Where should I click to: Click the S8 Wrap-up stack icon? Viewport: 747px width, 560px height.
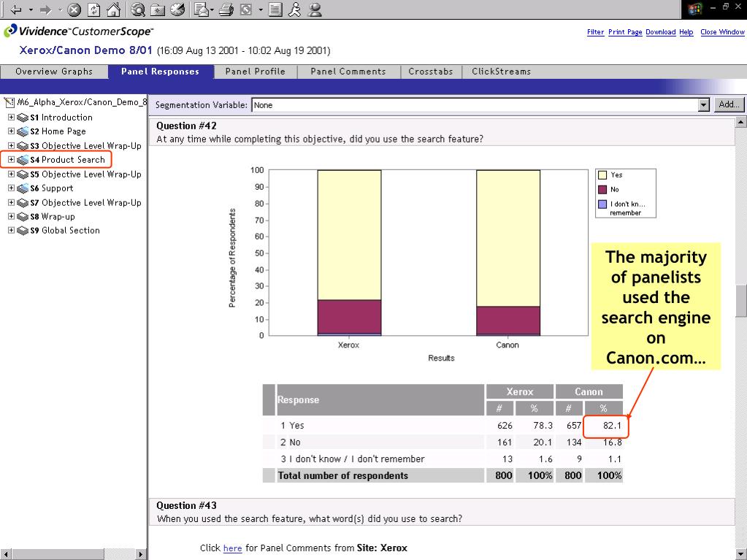coord(23,217)
